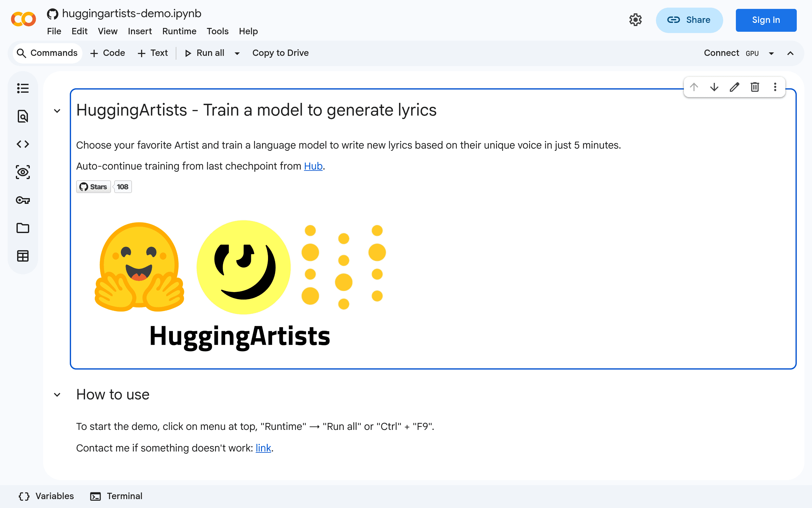Open the Tools menu

click(217, 31)
